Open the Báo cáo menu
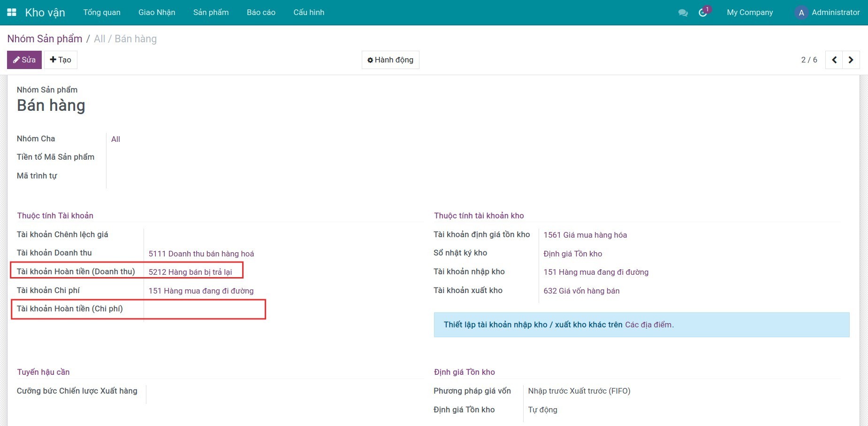868x426 pixels. click(261, 13)
